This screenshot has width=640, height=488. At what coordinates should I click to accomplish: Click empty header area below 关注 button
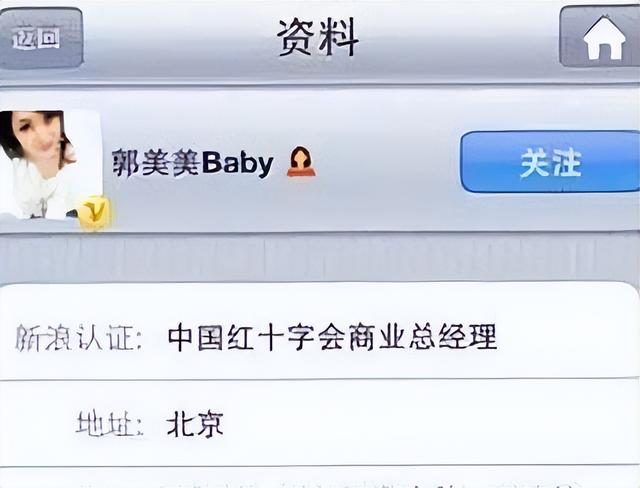(550, 211)
